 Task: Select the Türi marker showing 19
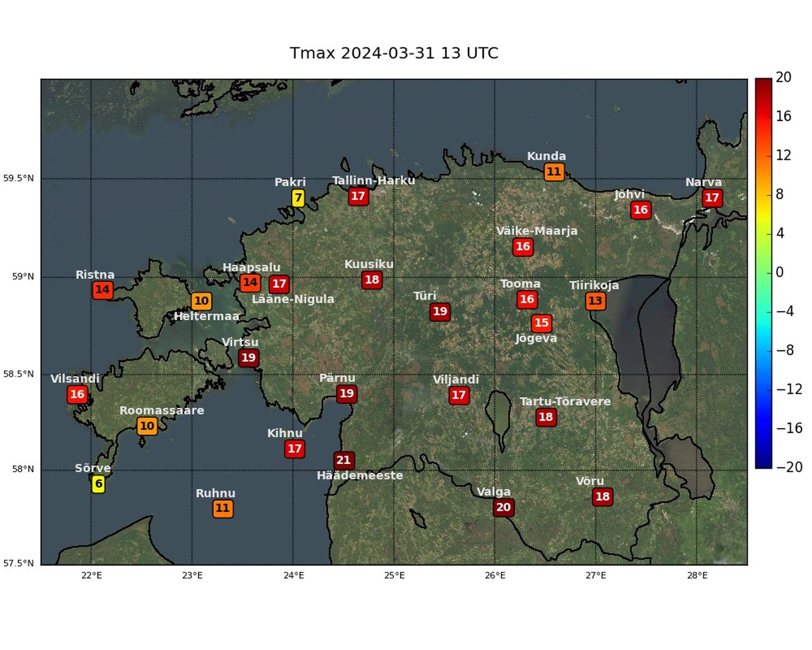[440, 311]
